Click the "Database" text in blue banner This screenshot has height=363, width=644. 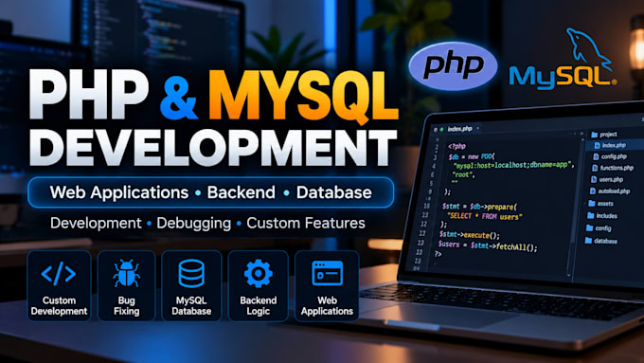[334, 192]
